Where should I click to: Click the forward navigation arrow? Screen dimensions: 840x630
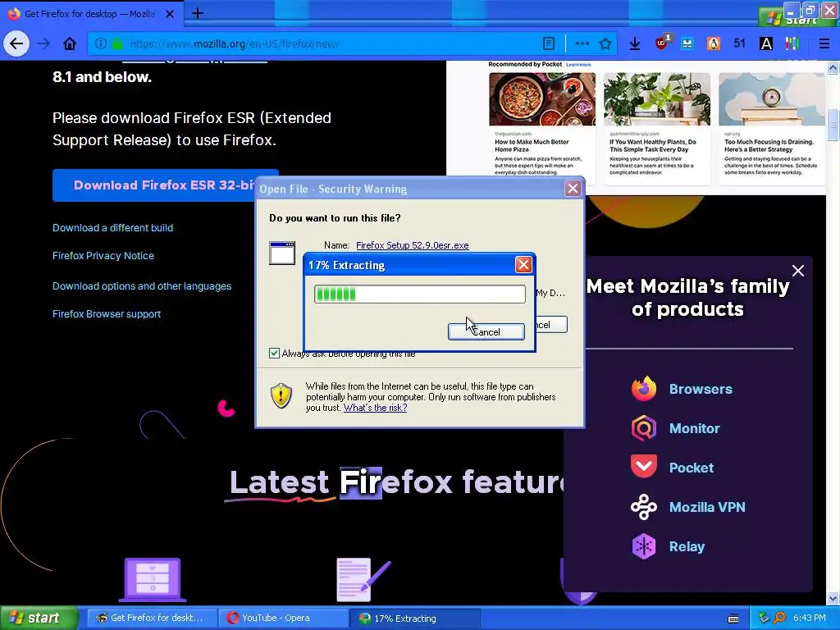coord(43,44)
